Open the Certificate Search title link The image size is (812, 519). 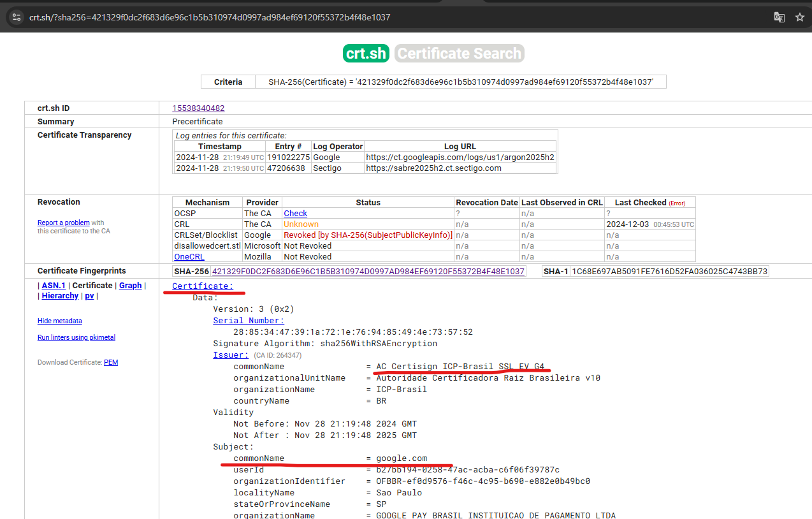[460, 53]
